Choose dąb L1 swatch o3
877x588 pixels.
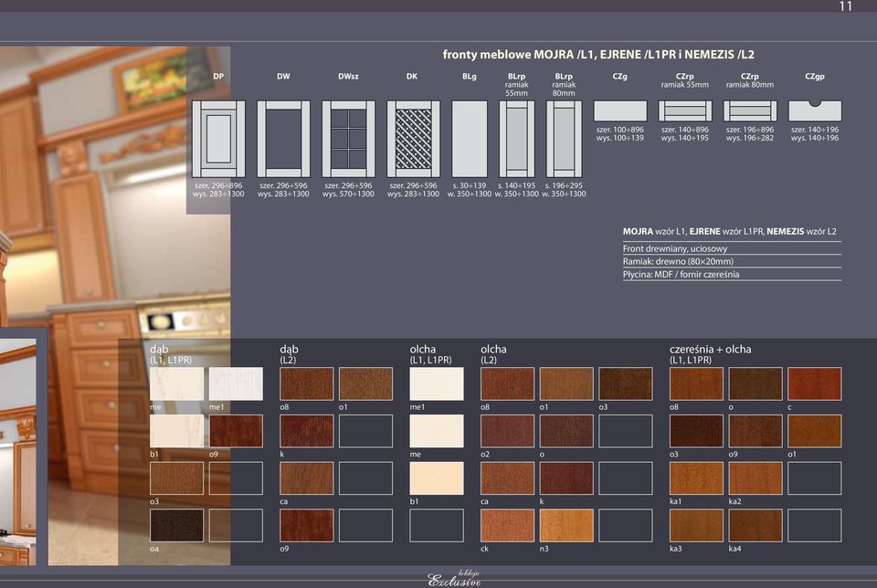[x=176, y=478]
